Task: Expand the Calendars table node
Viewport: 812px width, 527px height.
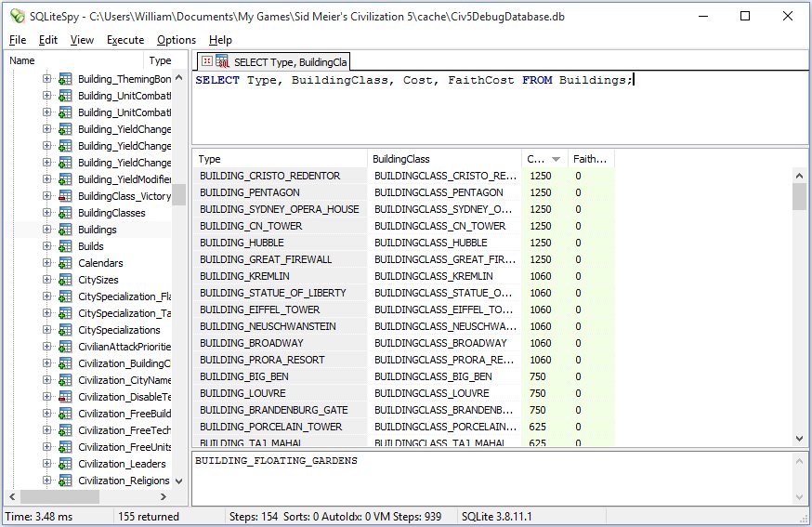Action: tap(47, 262)
